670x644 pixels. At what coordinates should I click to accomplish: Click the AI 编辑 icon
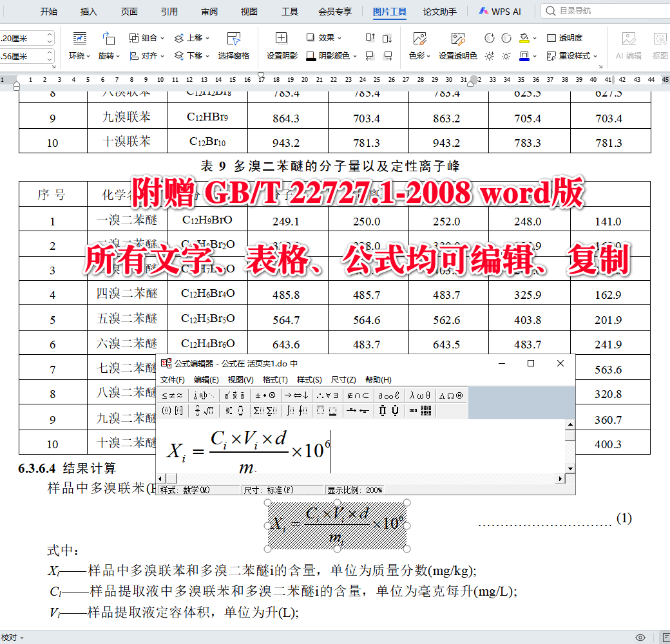[x=629, y=39]
